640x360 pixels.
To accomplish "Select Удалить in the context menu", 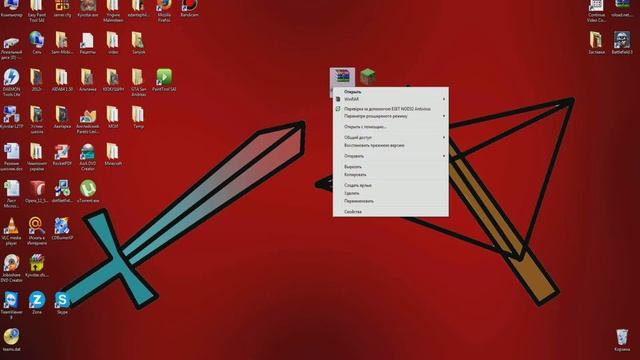I will point(351,193).
